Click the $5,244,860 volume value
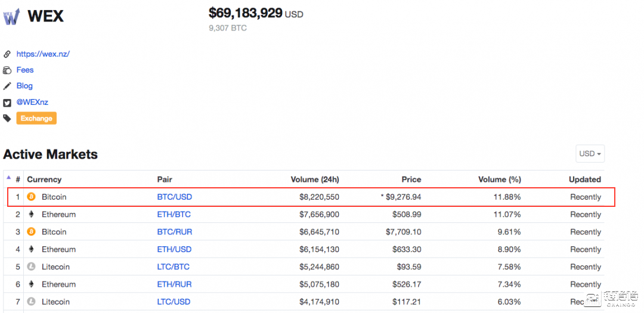This screenshot has height=313, width=644. (x=319, y=267)
